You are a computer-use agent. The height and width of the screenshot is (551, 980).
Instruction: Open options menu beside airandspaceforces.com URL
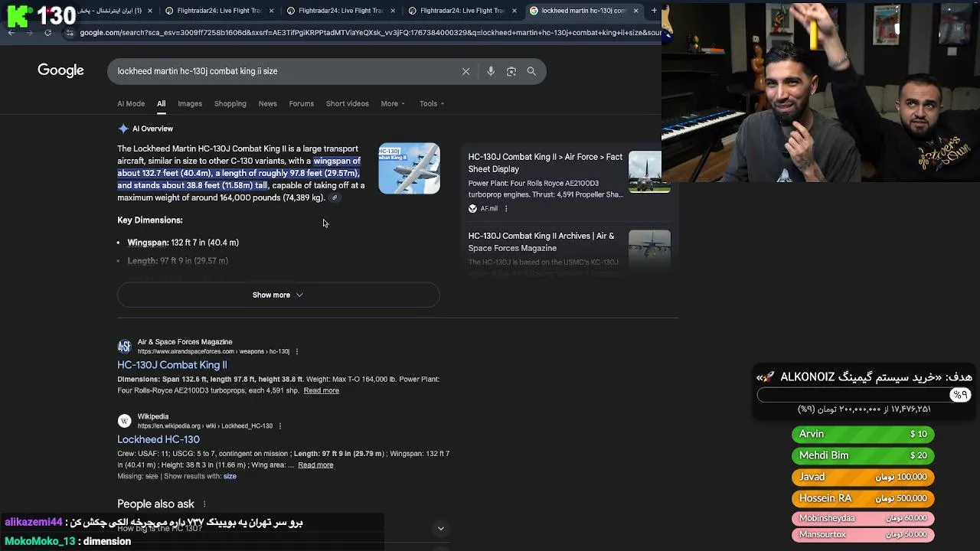click(296, 351)
